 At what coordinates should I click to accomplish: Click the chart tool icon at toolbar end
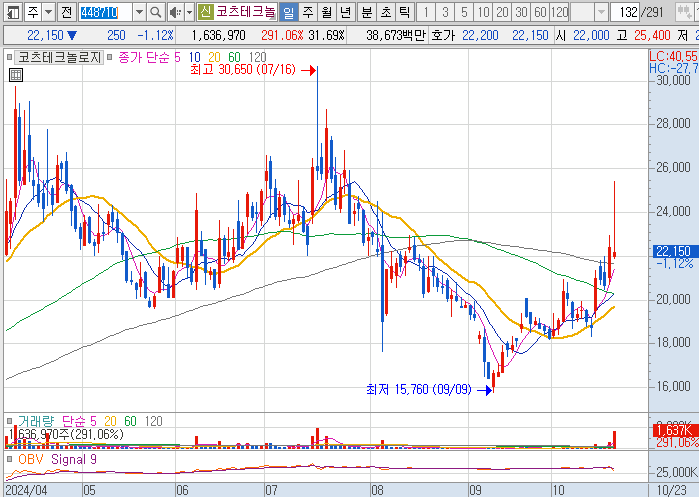pyautogui.click(x=683, y=12)
